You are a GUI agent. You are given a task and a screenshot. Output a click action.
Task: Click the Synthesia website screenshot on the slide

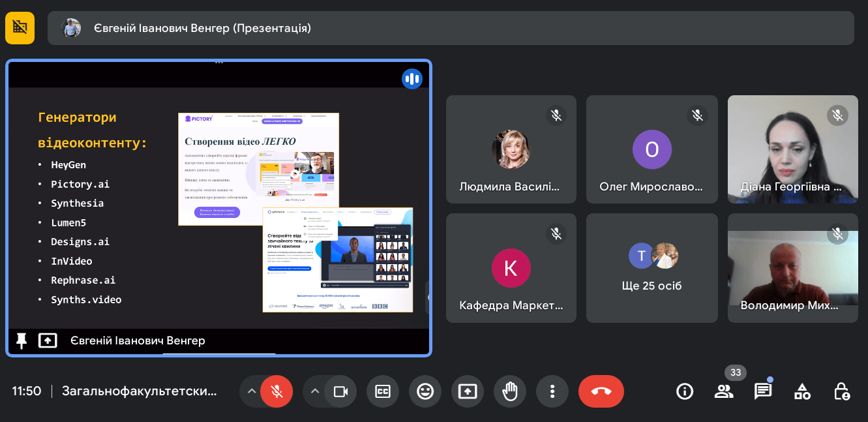point(338,260)
